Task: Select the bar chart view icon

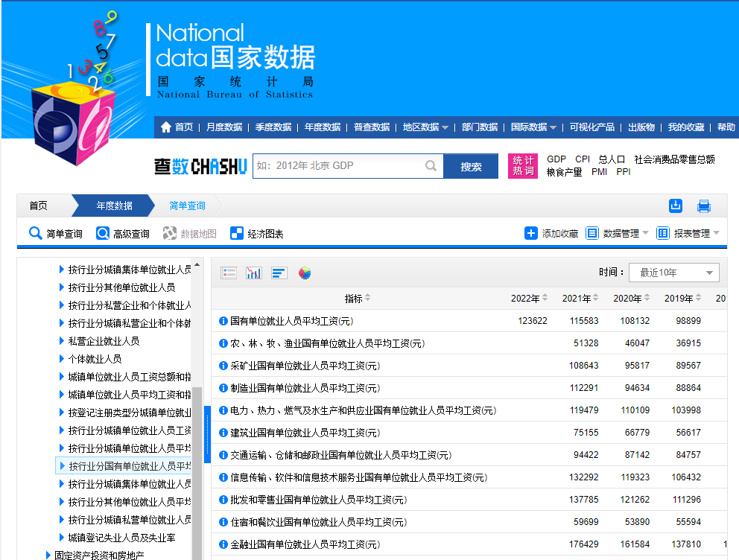Action: click(x=279, y=272)
